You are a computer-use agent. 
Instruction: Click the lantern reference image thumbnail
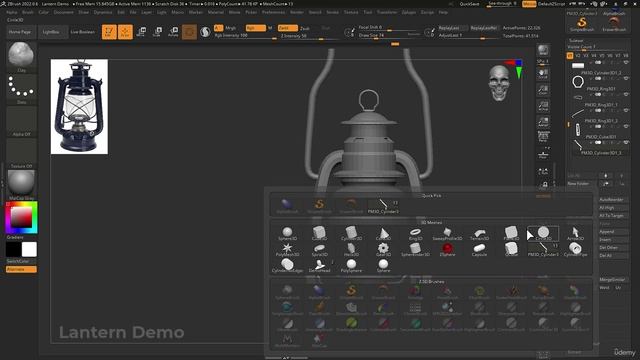coord(79,107)
